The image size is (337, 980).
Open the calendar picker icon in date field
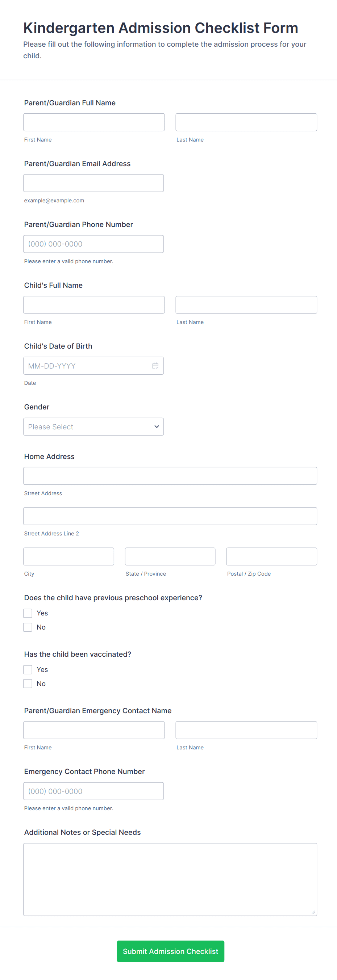click(155, 366)
